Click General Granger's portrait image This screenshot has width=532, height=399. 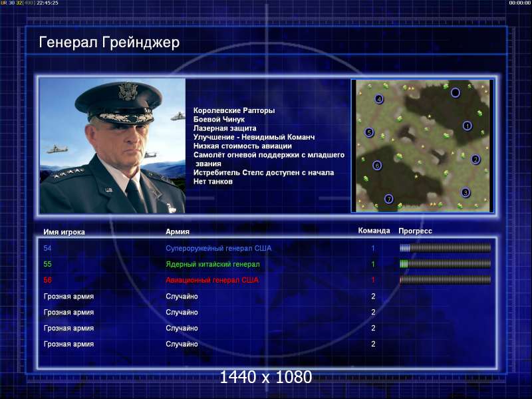112,146
